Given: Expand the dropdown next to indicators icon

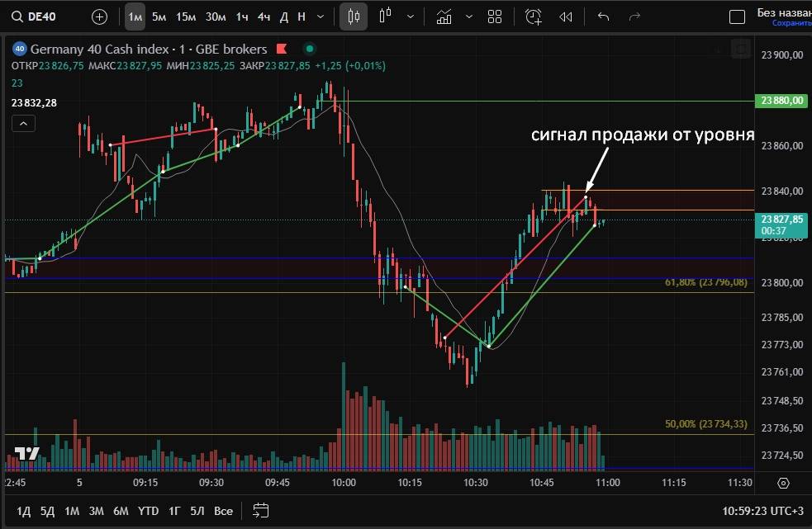Looking at the screenshot, I should coord(469,17).
